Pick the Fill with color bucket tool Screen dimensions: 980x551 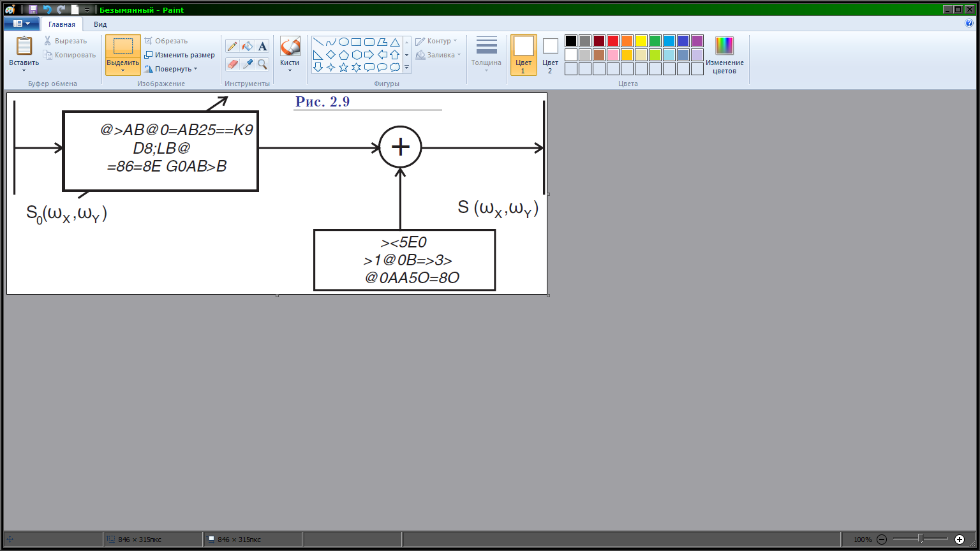coord(248,47)
